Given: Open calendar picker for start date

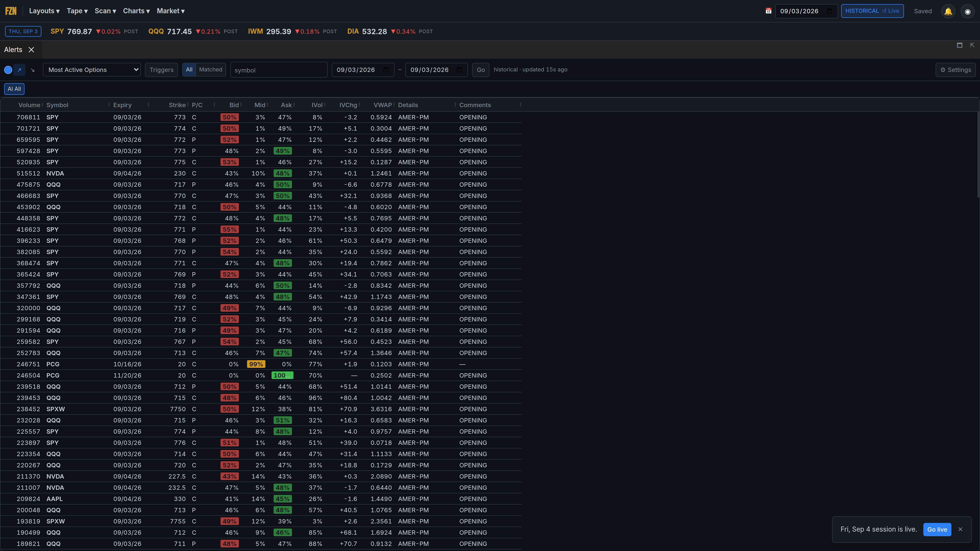Looking at the screenshot, I should [386, 70].
